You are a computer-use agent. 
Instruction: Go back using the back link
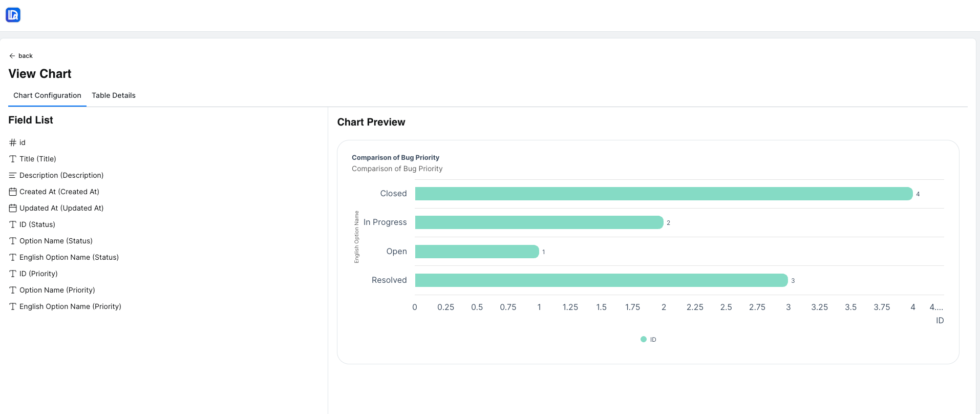point(25,56)
